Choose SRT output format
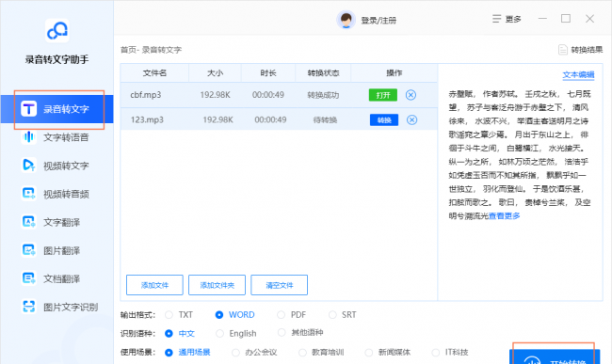This screenshot has height=364, width=612. 332,314
